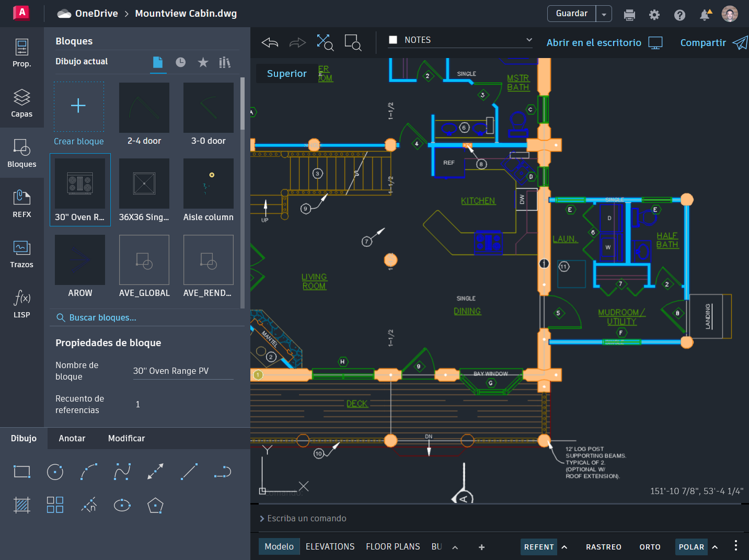Toggle POLAR tracking
The height and width of the screenshot is (560, 749).
[691, 547]
